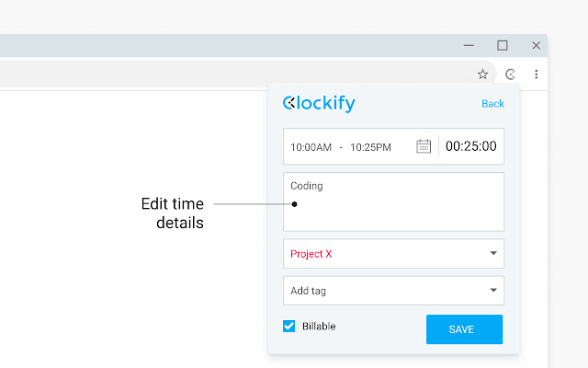The height and width of the screenshot is (368, 588).
Task: Click the 10:25PM end time
Action: point(370,147)
